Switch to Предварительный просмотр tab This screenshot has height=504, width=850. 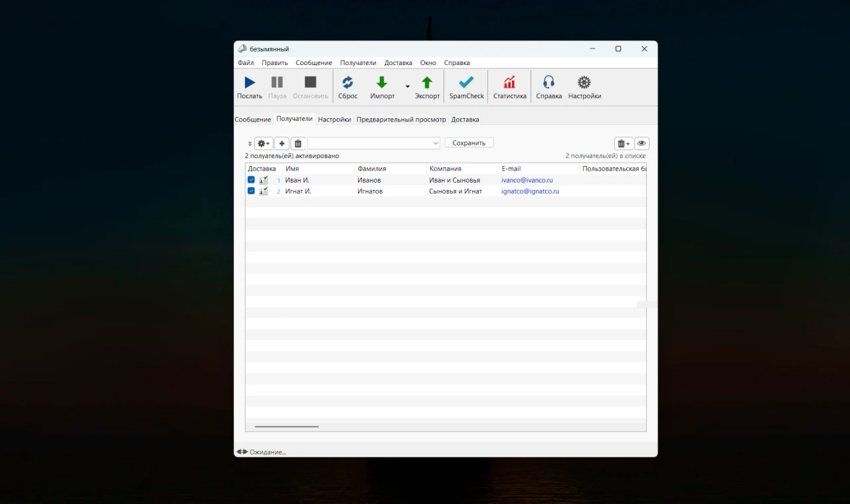pos(401,120)
